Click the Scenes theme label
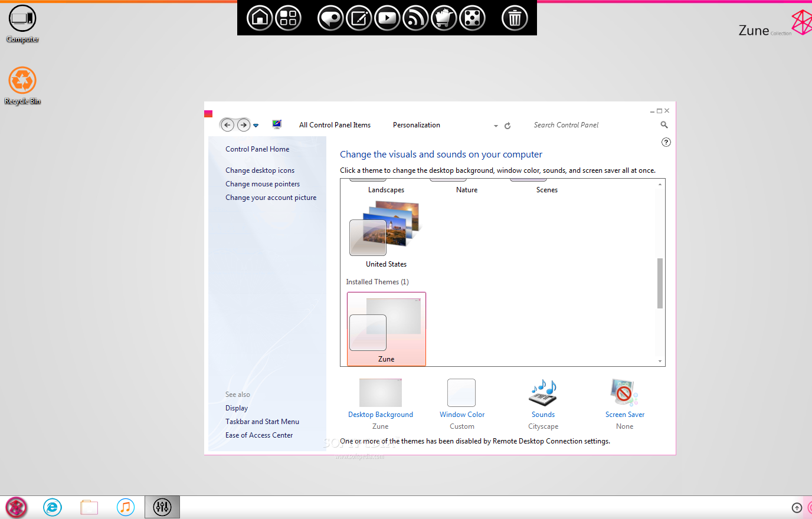Screen dimensions: 812x519 547,190
